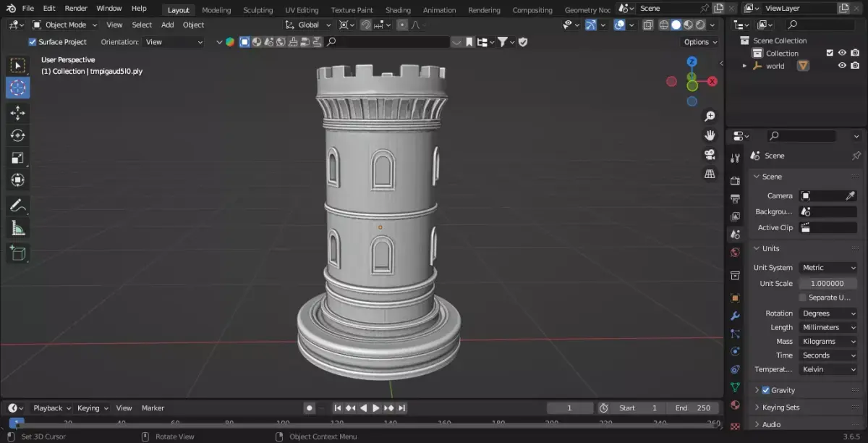The image size is (868, 443).
Task: Switch to the Shading workspace tab
Action: point(398,10)
